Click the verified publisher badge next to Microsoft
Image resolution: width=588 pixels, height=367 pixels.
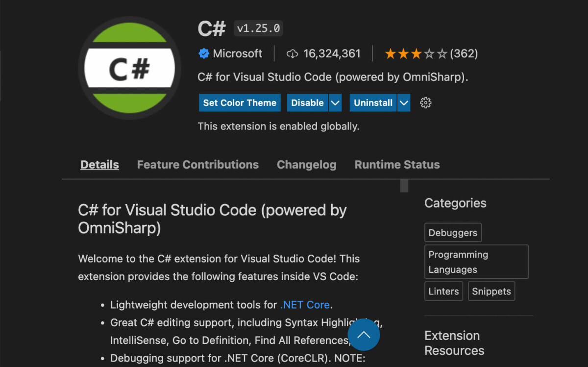(x=204, y=53)
